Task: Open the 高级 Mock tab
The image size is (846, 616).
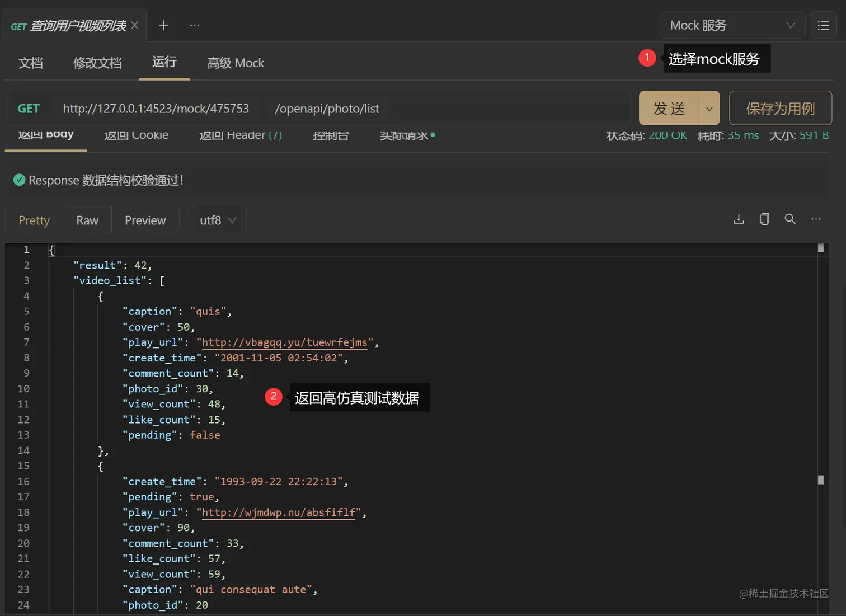Action: tap(236, 63)
